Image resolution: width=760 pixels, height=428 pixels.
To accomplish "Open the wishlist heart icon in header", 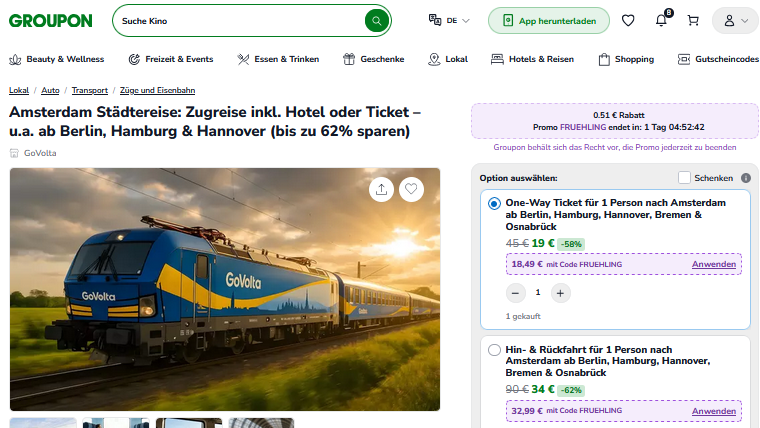I will [x=628, y=20].
